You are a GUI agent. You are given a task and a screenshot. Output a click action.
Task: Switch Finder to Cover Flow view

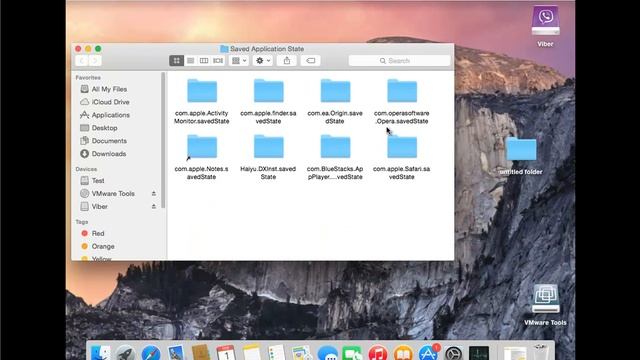pos(218,61)
